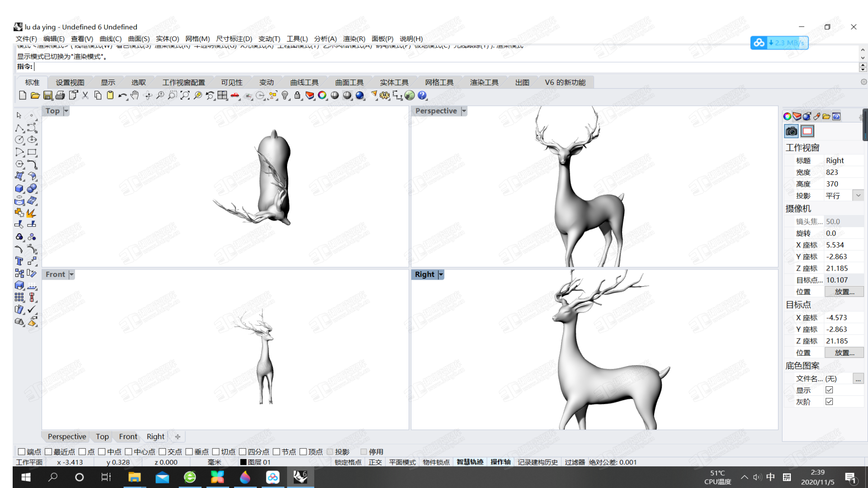Uncheck the 灰阶 checkbox
The image size is (868, 488).
pos(829,402)
